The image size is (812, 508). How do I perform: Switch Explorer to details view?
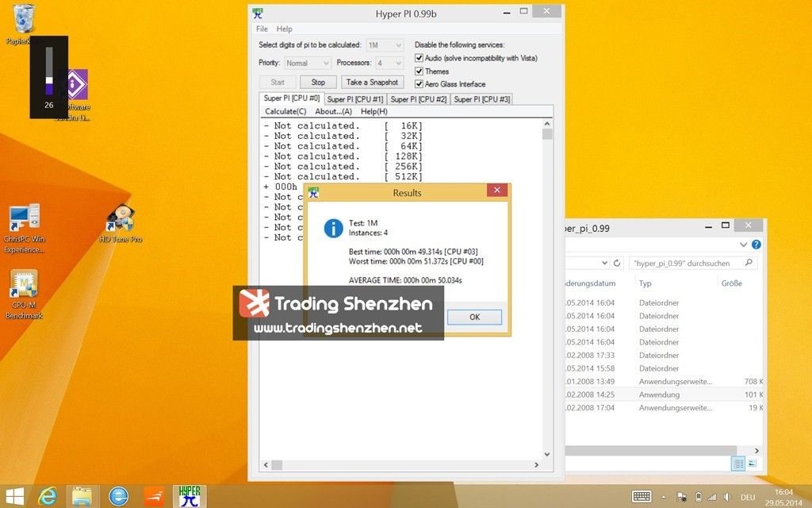tap(738, 464)
